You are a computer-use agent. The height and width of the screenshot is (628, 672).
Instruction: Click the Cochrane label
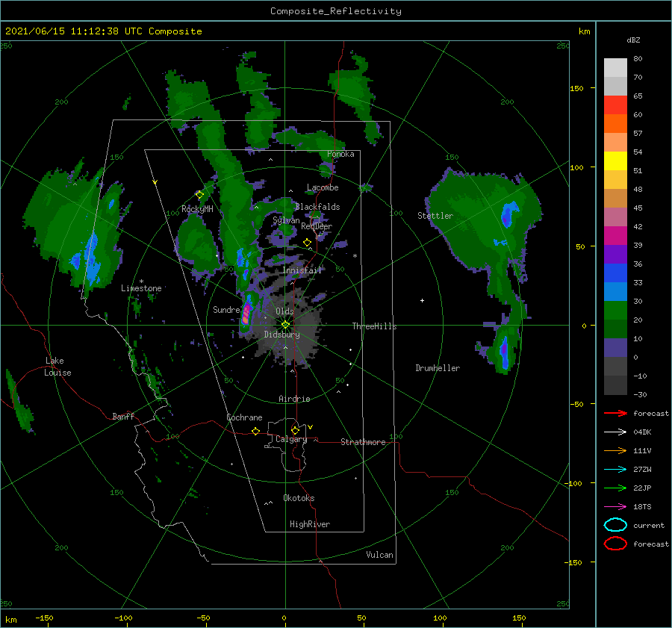[244, 417]
